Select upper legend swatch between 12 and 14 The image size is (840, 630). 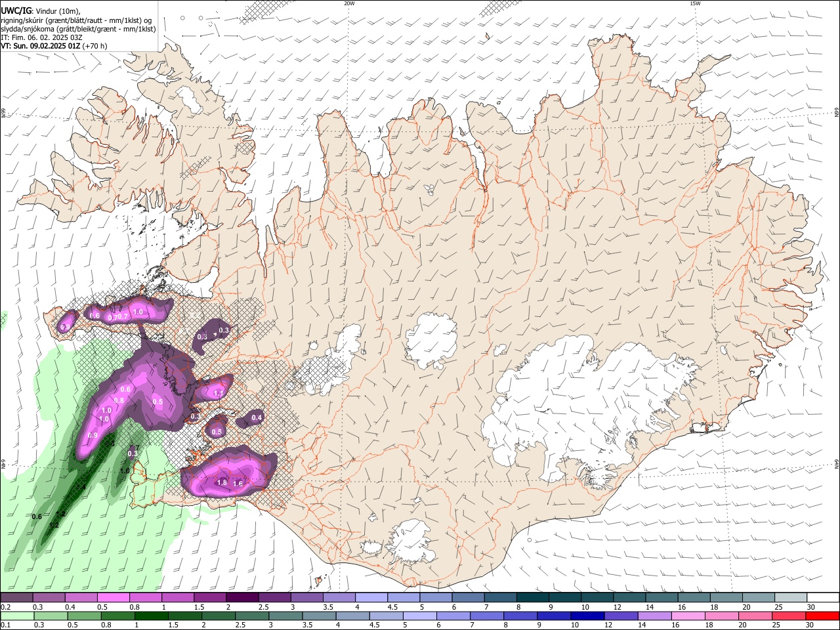[630, 598]
